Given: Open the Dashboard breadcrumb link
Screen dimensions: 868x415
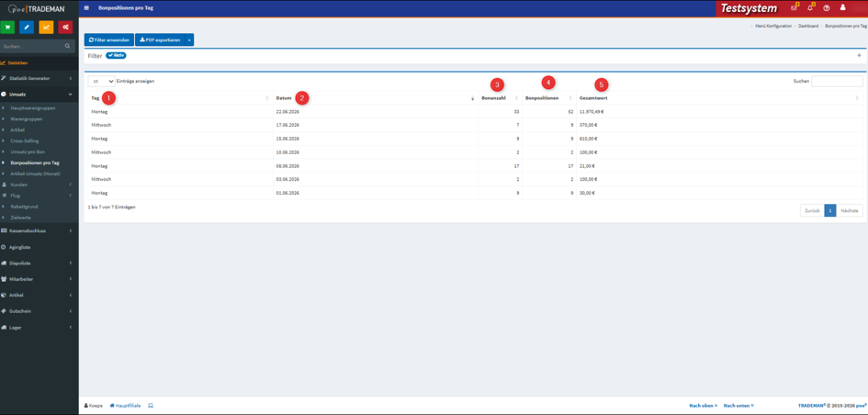Looking at the screenshot, I should tap(808, 26).
